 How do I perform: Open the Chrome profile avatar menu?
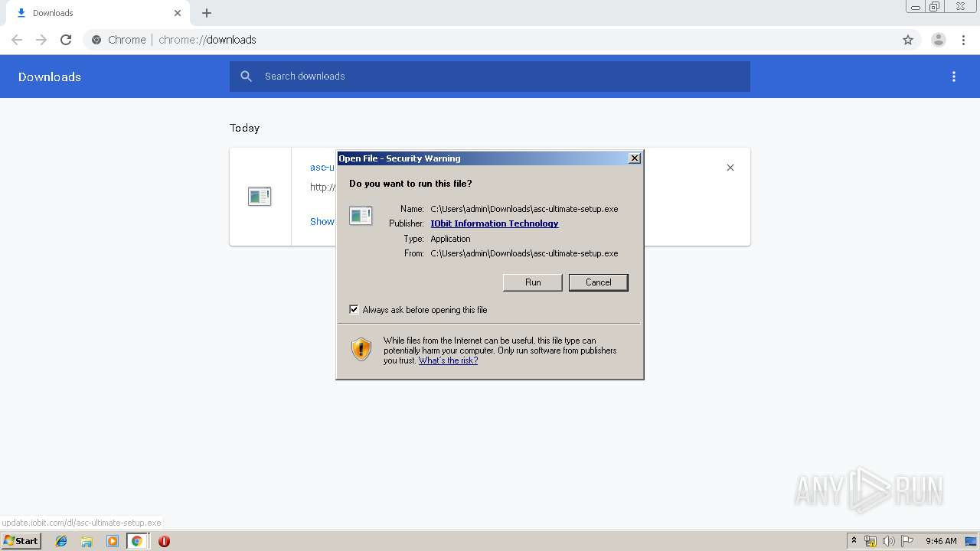939,40
